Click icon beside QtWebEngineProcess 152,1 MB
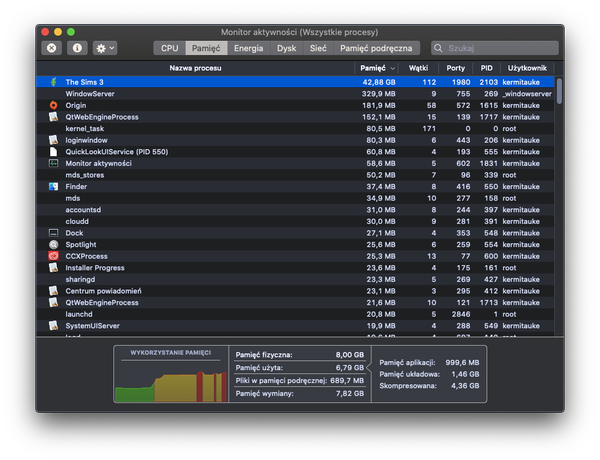The width and height of the screenshot is (600, 460). click(54, 117)
